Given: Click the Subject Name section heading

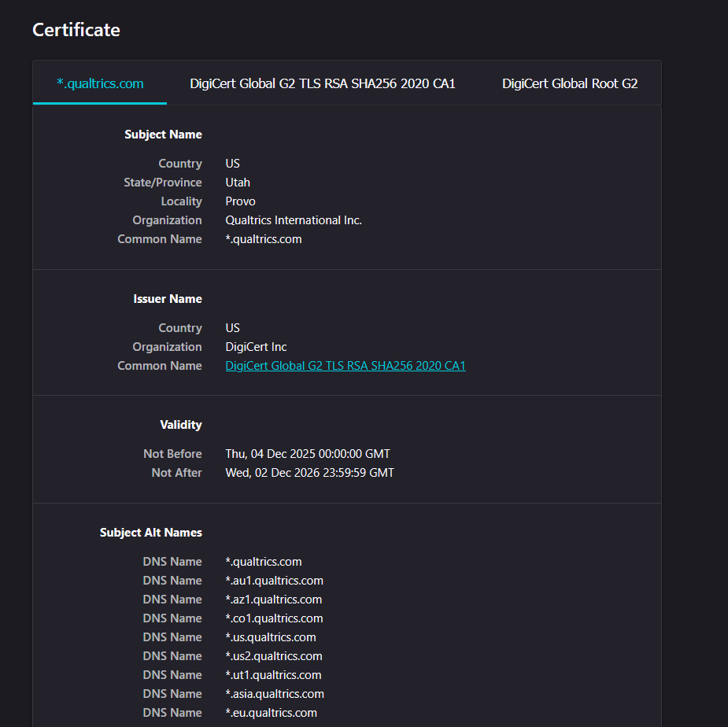Looking at the screenshot, I should point(163,135).
